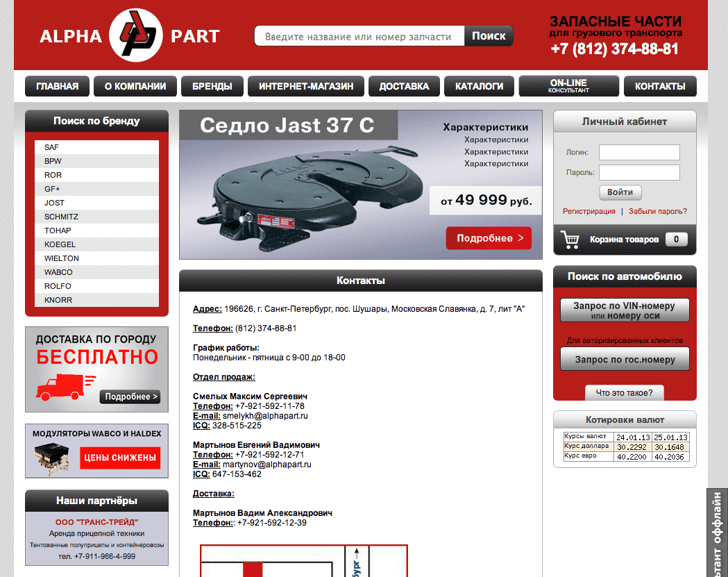Select WABCO in the brand list
The width and height of the screenshot is (728, 577).
tap(96, 272)
